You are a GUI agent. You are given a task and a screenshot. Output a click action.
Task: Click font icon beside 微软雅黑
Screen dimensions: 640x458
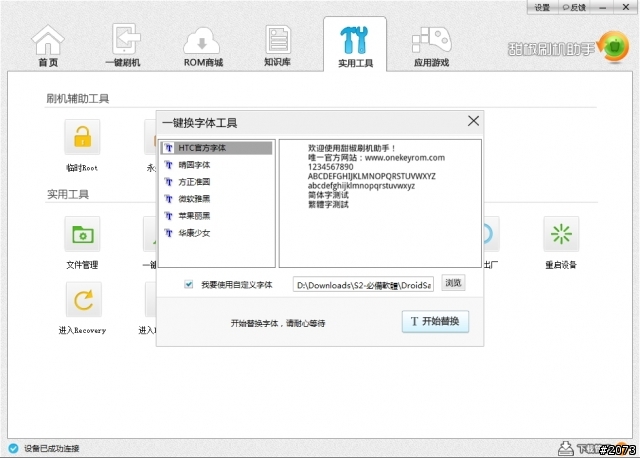click(x=169, y=199)
